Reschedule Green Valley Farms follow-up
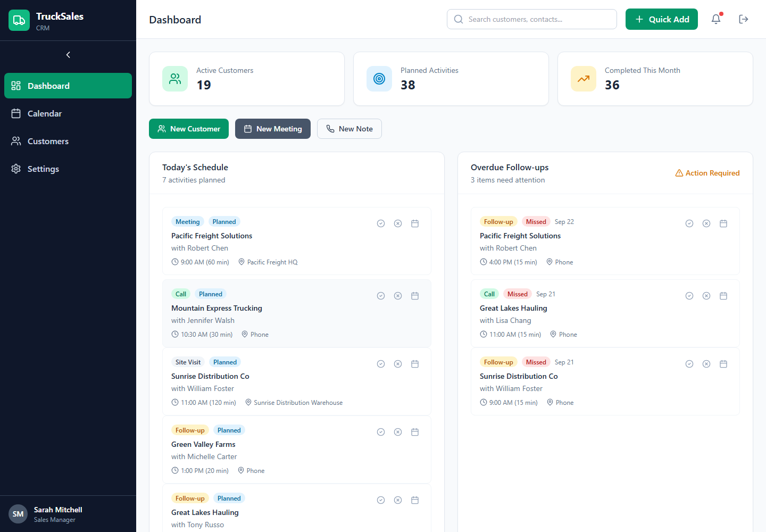 [x=415, y=432]
